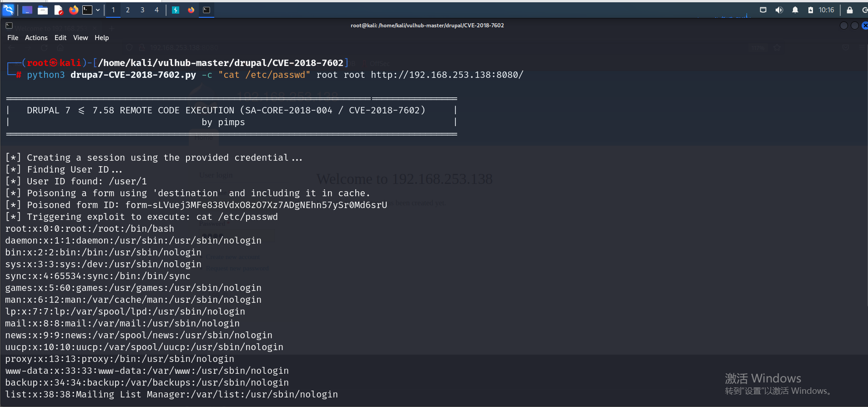Select the active terminal taskbar button

click(x=207, y=10)
